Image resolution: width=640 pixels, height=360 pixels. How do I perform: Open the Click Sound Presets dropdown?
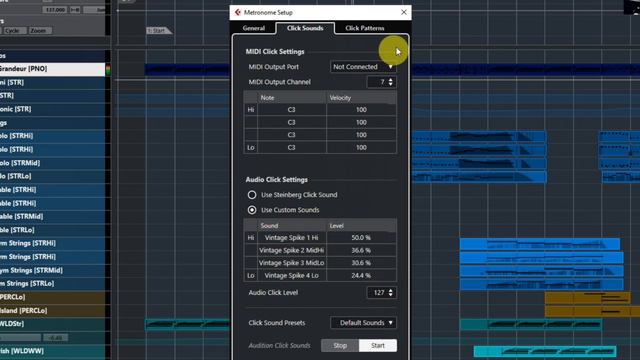pos(363,323)
